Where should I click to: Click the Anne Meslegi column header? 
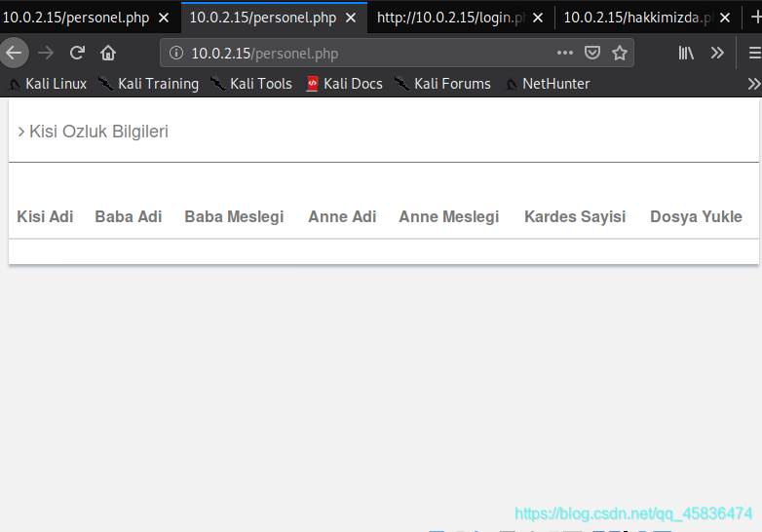pyautogui.click(x=448, y=216)
